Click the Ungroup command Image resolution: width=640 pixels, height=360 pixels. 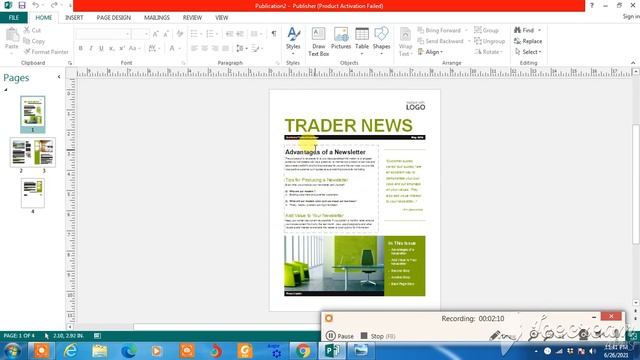(489, 41)
